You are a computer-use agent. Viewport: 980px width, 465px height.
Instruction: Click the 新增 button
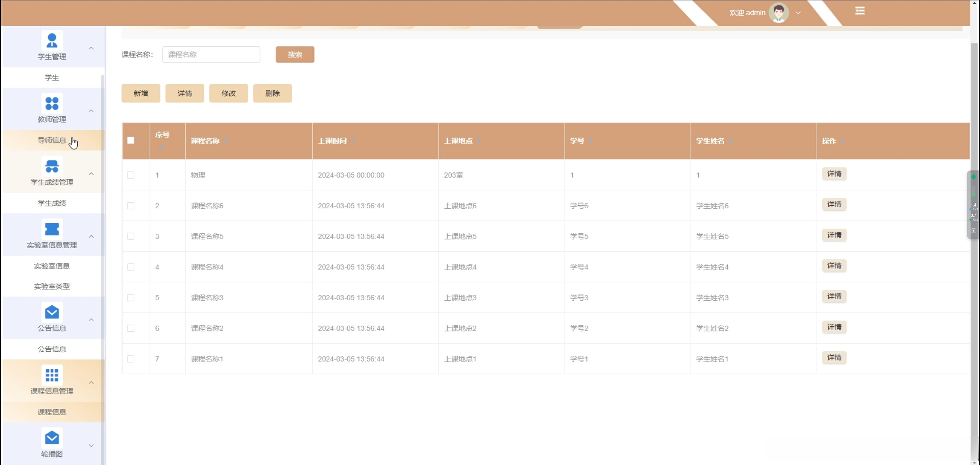(x=141, y=93)
